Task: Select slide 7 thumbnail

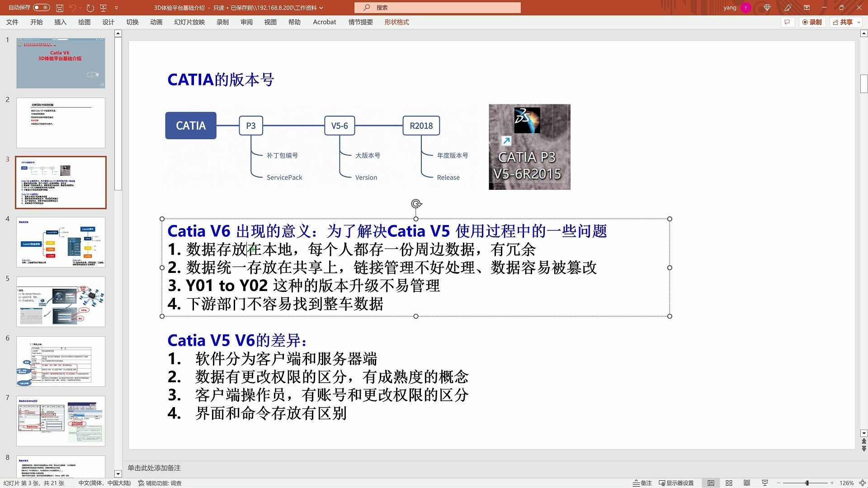Action: [x=61, y=421]
